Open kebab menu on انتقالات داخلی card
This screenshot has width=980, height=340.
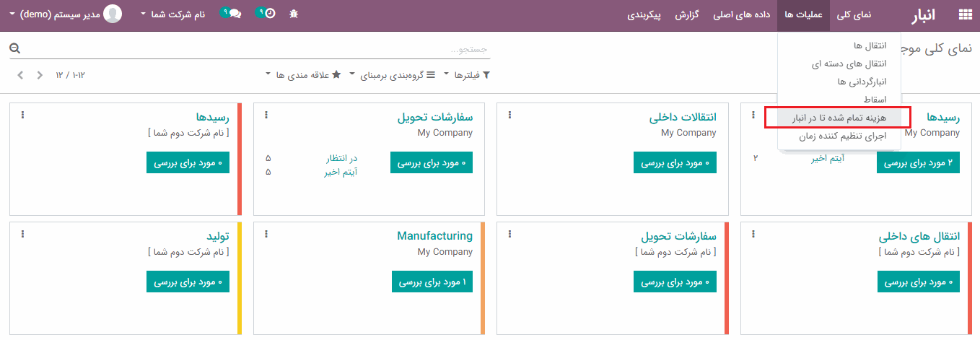(x=509, y=115)
